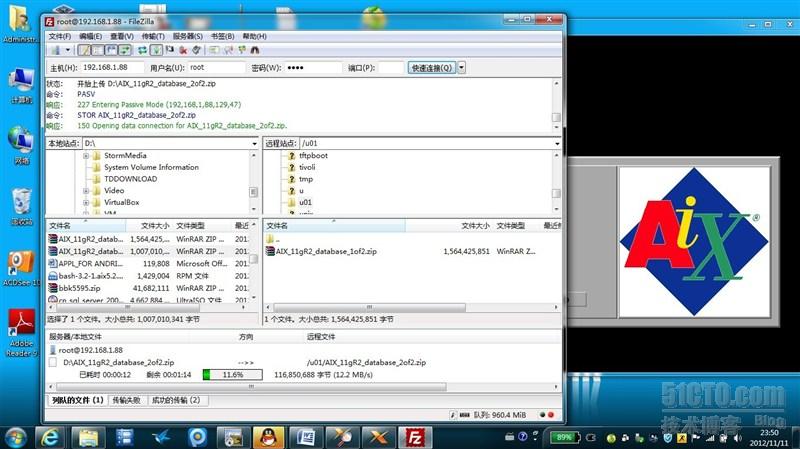
Task: Open quickconnect history dropdown arrow
Action: [462, 67]
